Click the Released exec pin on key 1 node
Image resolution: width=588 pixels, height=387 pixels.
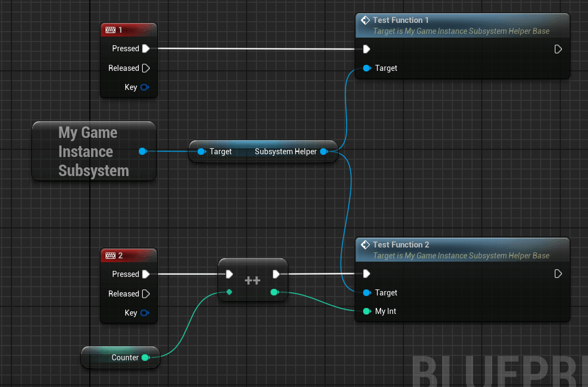point(146,68)
